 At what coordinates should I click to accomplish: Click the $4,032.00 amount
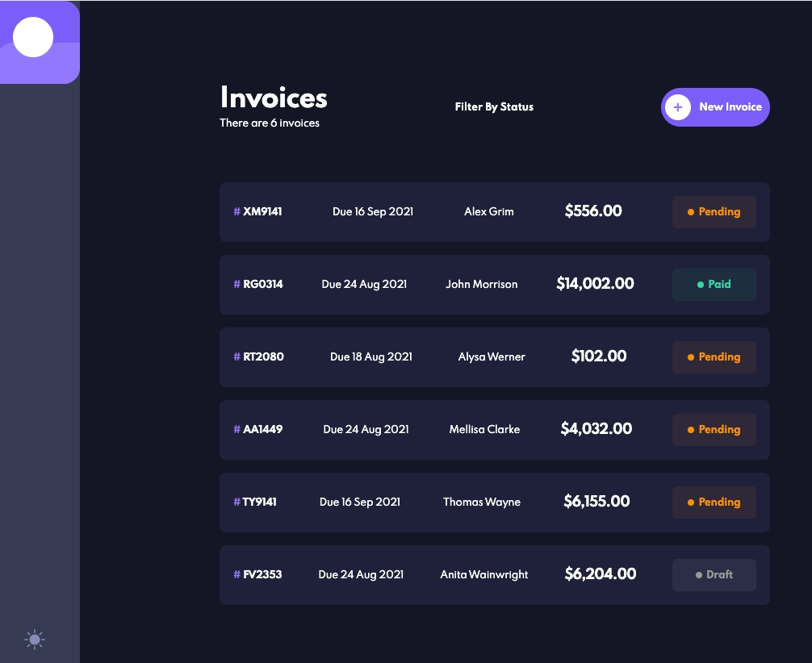tap(596, 429)
